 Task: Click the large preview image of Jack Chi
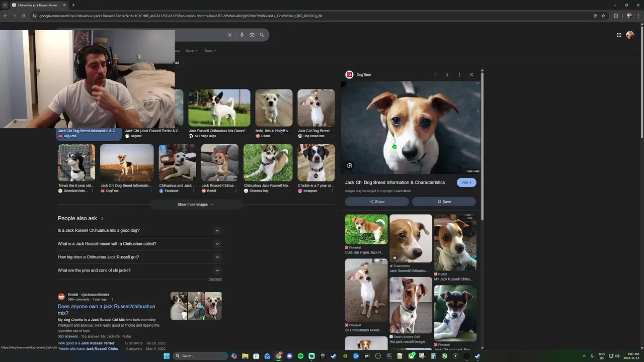(x=411, y=128)
